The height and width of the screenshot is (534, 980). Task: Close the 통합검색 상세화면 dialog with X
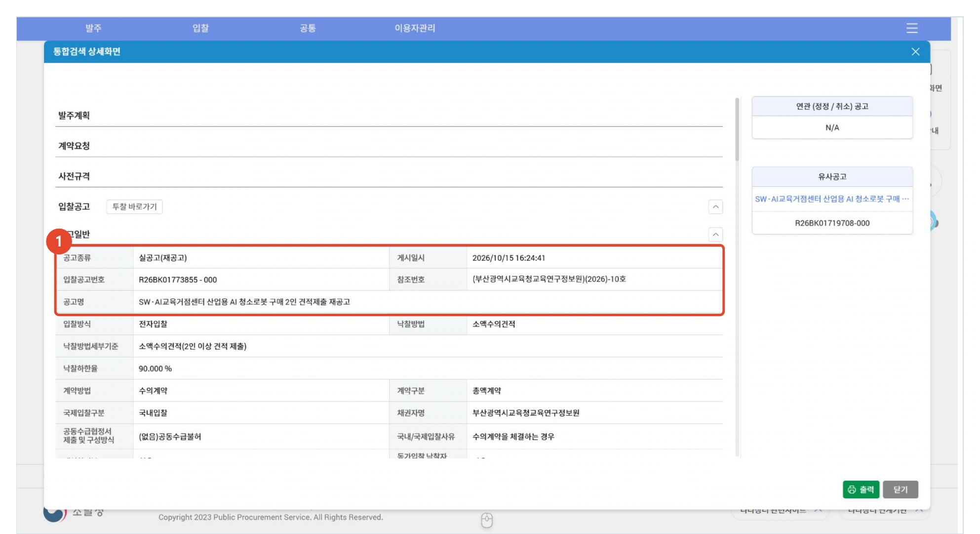pos(915,52)
